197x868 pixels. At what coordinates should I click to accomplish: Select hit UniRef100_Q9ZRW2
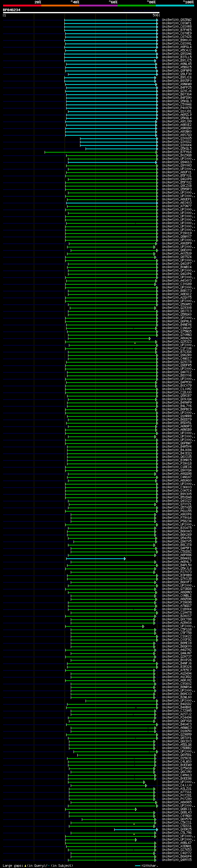(x=177, y=20)
